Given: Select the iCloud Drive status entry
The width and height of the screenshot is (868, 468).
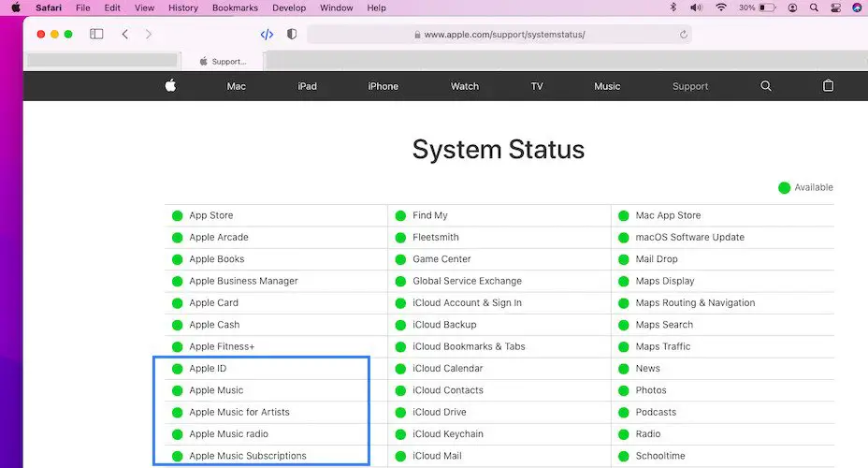Looking at the screenshot, I should [x=439, y=412].
